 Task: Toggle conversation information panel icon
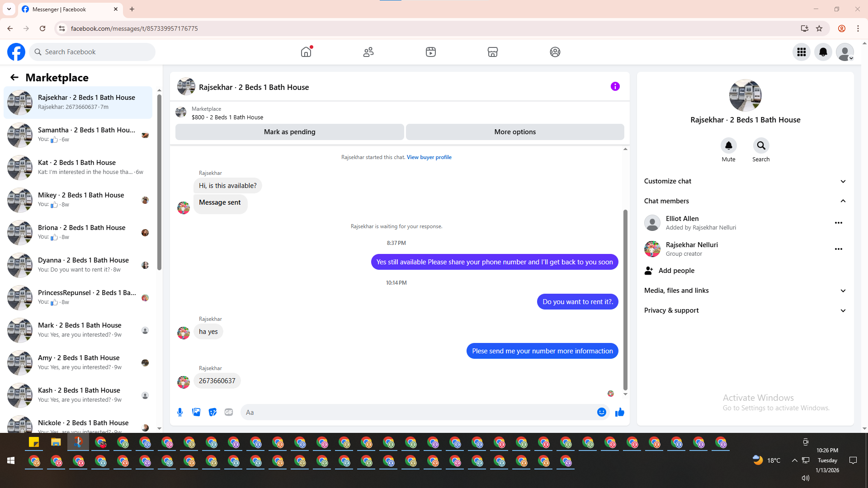click(x=615, y=86)
